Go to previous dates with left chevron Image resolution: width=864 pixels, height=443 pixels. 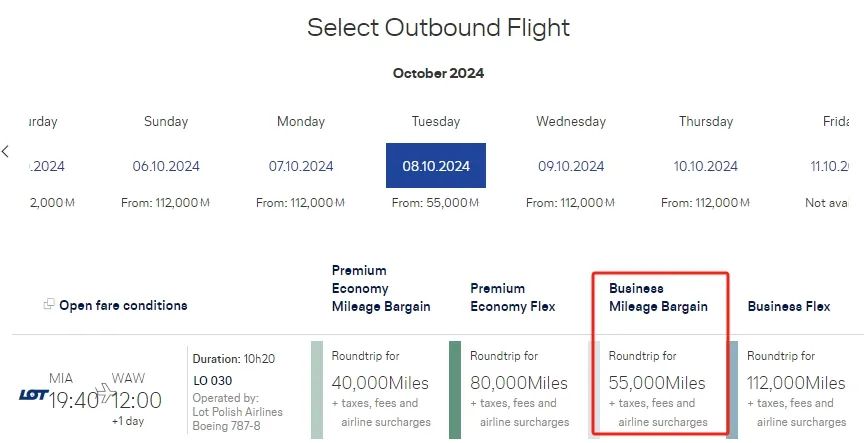[6, 151]
